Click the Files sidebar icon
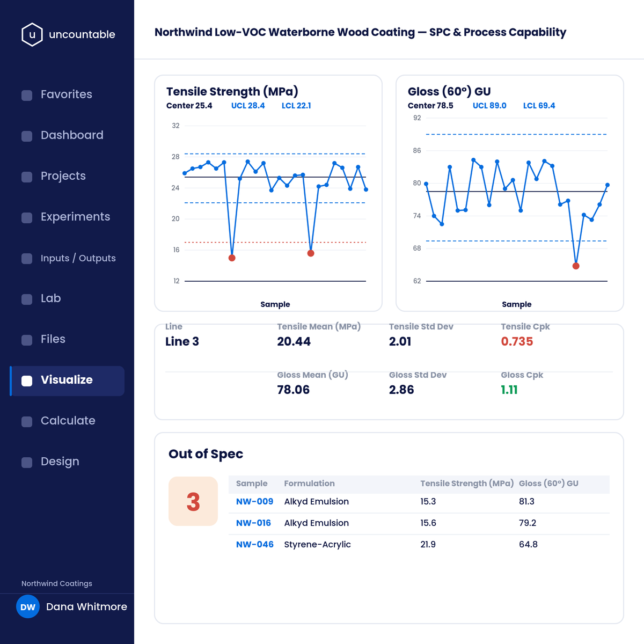The width and height of the screenshot is (644, 644). [27, 340]
